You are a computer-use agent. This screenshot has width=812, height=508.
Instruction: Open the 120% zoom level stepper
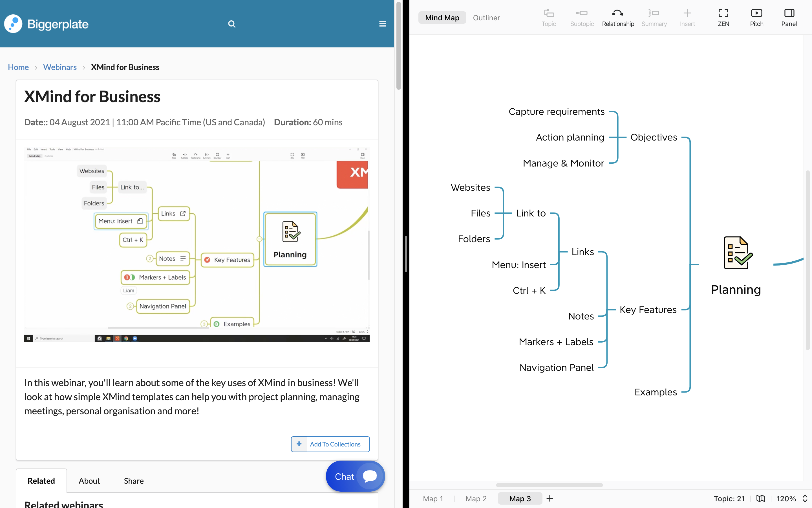click(805, 499)
